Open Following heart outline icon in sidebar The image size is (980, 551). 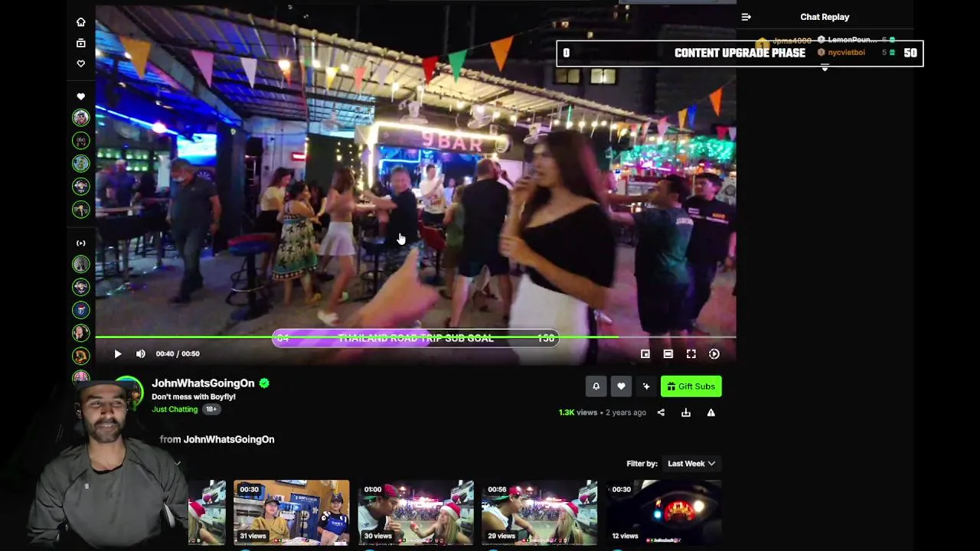click(x=80, y=64)
